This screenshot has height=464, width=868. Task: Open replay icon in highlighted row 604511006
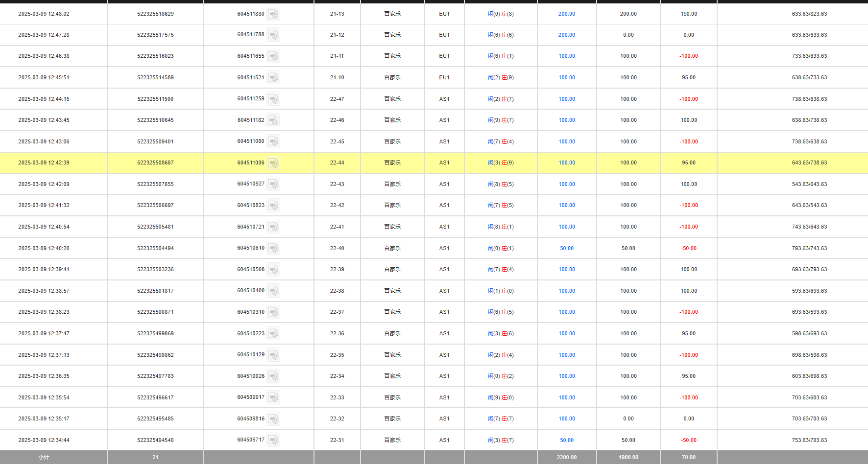click(x=273, y=163)
